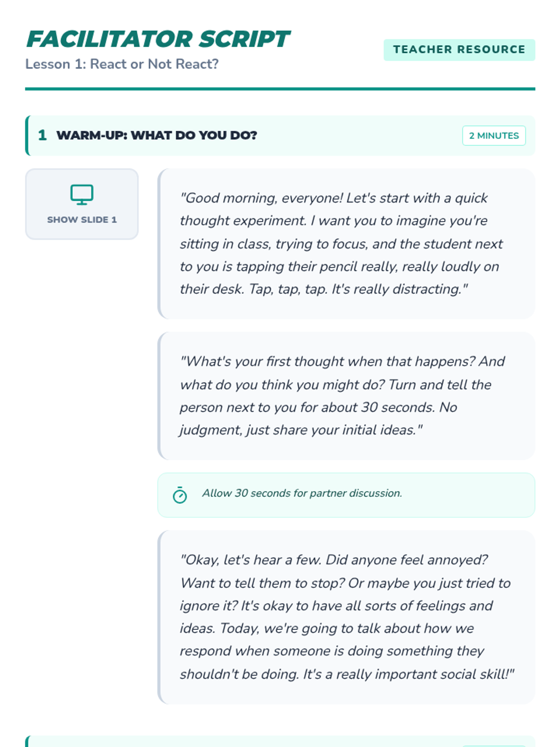
Task: Click the monitor icon above Show Slide 1
Action: (x=82, y=195)
